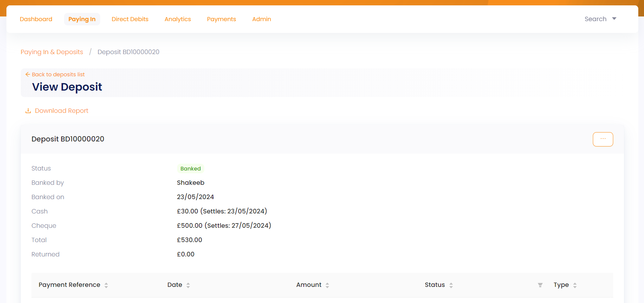The width and height of the screenshot is (644, 303).
Task: Navigate to Payments section
Action: pos(221,19)
